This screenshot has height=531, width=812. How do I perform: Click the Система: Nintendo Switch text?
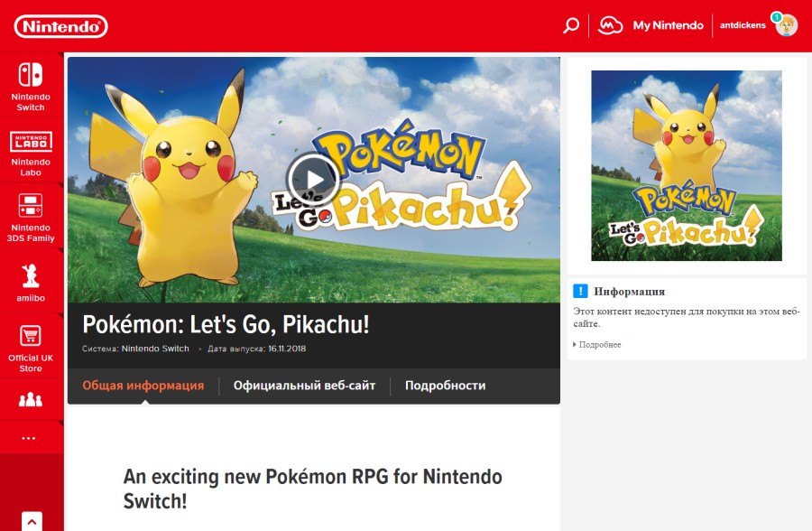point(135,349)
